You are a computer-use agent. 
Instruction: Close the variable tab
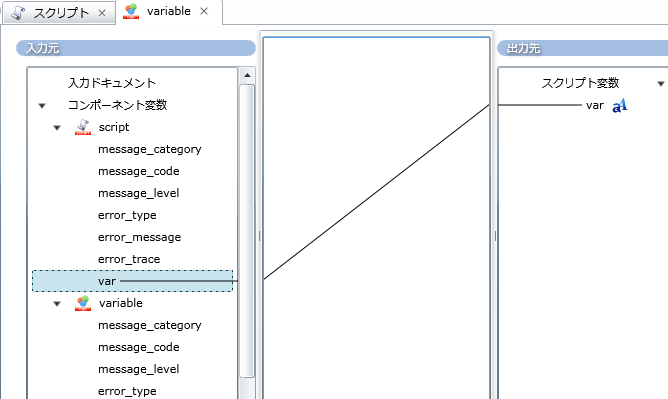tap(204, 11)
